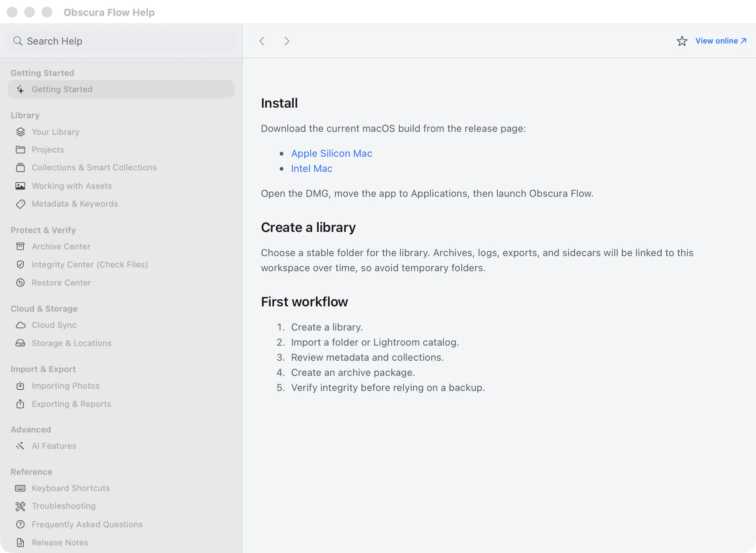Screen dimensions: 756x553
Task: Click step "Create an archive package."
Action: [353, 372]
